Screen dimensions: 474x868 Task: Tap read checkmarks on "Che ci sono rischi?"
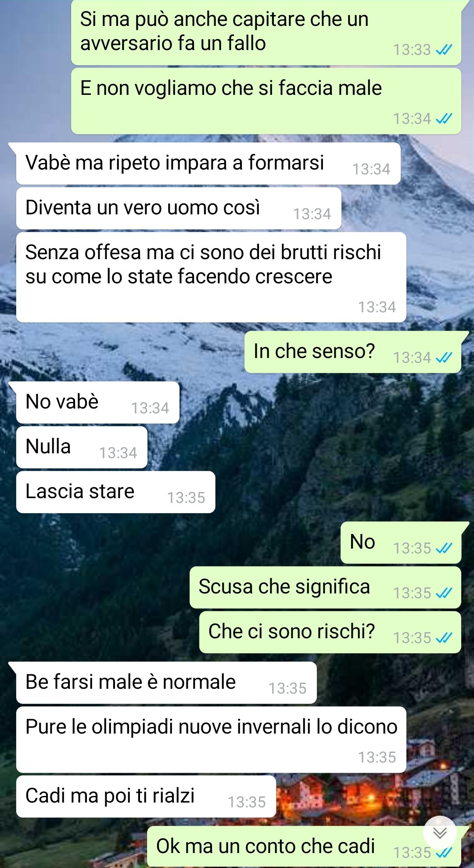(x=444, y=638)
